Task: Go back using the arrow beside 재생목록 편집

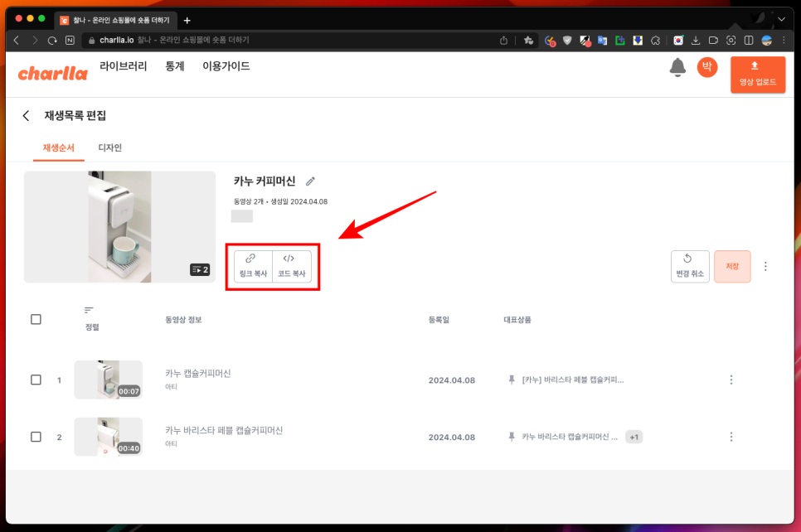Action: click(26, 116)
